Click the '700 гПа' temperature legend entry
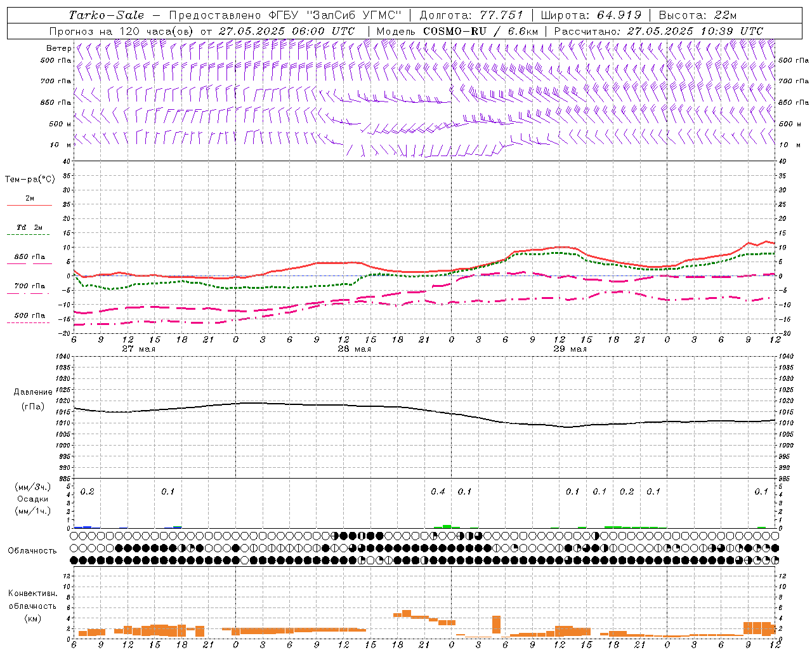 point(30,286)
